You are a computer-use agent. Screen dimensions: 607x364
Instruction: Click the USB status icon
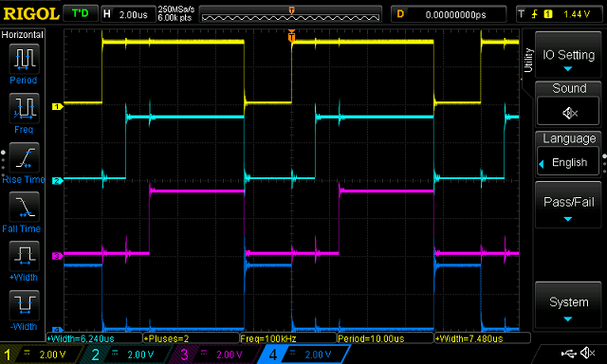pos(569,353)
